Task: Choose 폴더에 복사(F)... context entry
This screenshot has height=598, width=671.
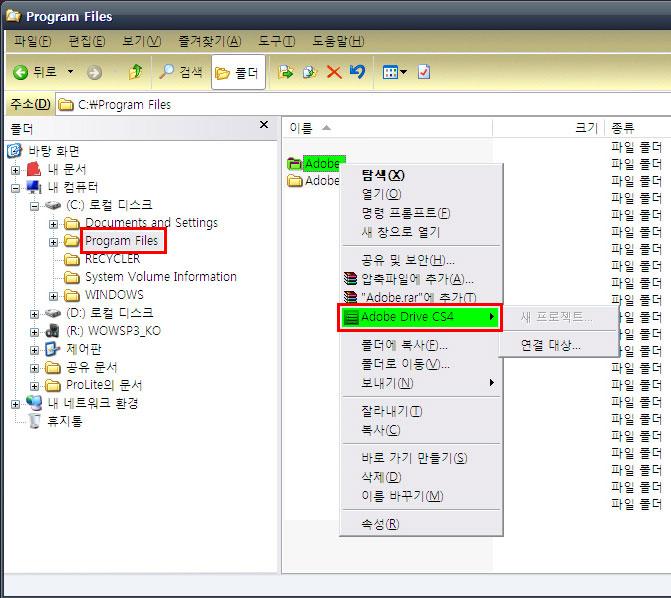Action: [x=421, y=345]
